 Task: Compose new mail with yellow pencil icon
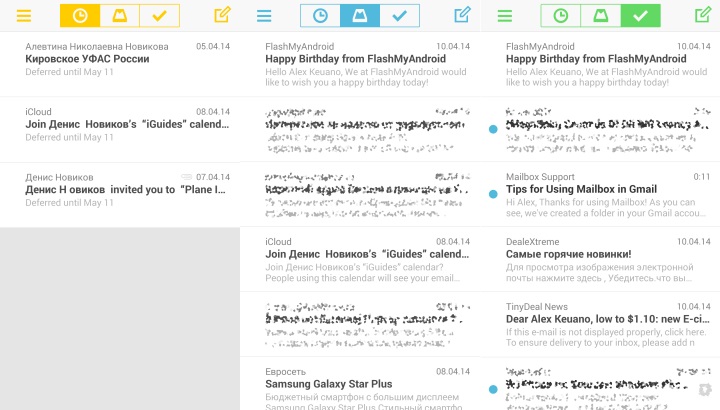pos(222,15)
